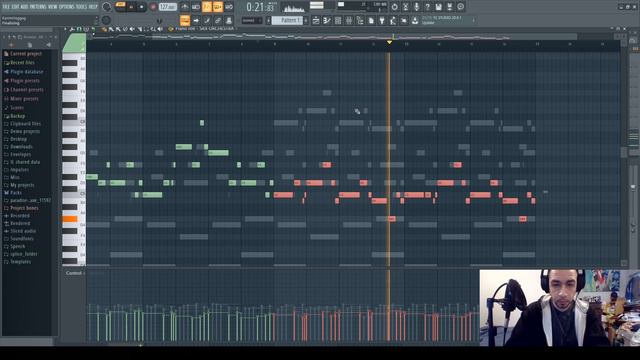Screen dimensions: 640x360
Task: Select the piano roll Draw pencil tool
Action: (x=104, y=29)
